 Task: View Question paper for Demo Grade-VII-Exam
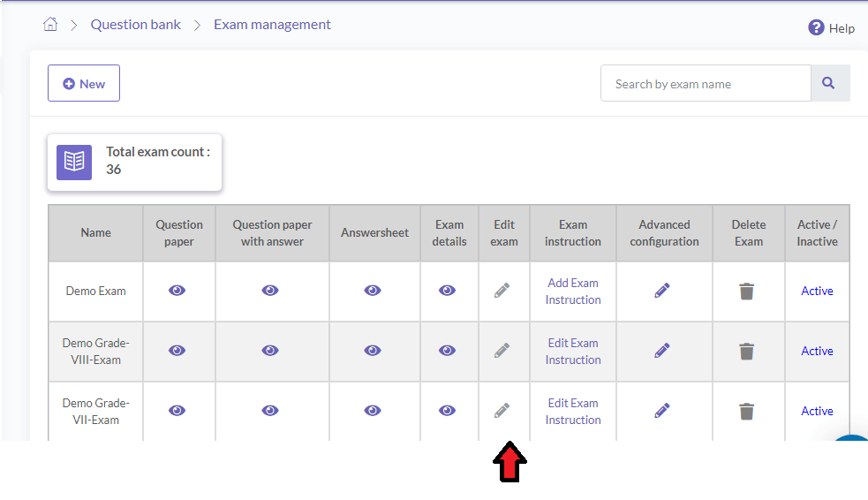(177, 410)
